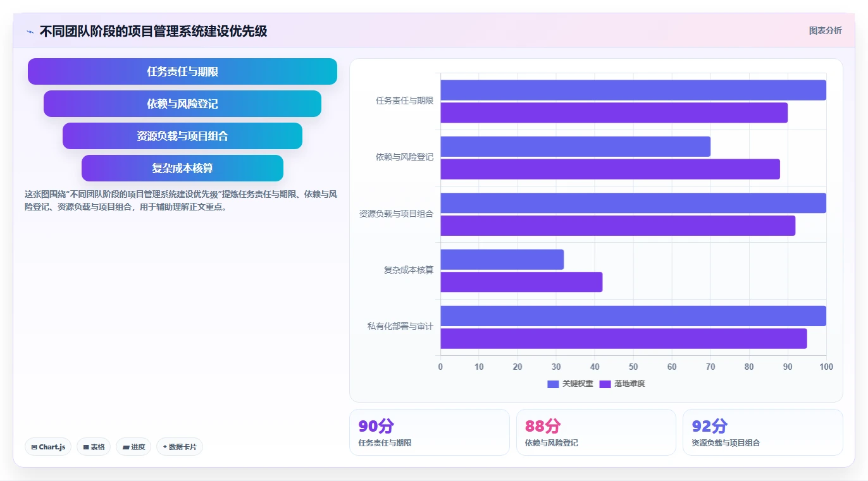Click 关键权重 bar for 依赖与风险登记
Viewport: 868px width, 481px height.
click(576, 147)
